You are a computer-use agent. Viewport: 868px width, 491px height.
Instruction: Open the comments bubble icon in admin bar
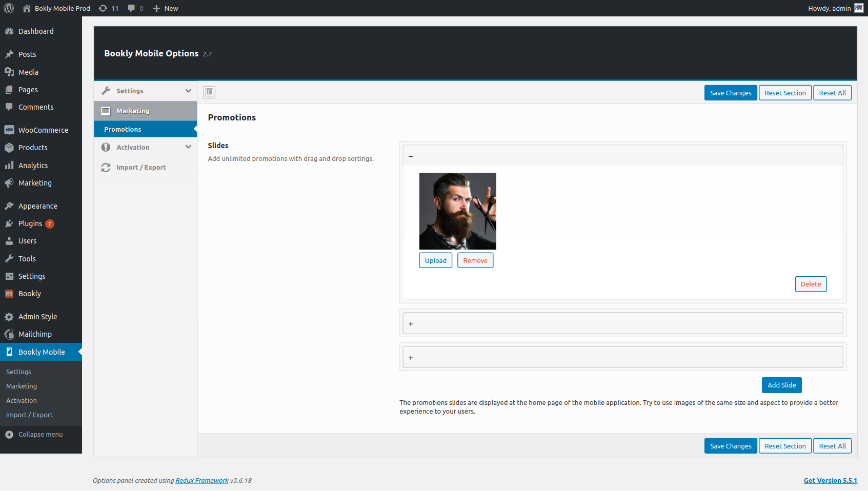click(x=131, y=8)
